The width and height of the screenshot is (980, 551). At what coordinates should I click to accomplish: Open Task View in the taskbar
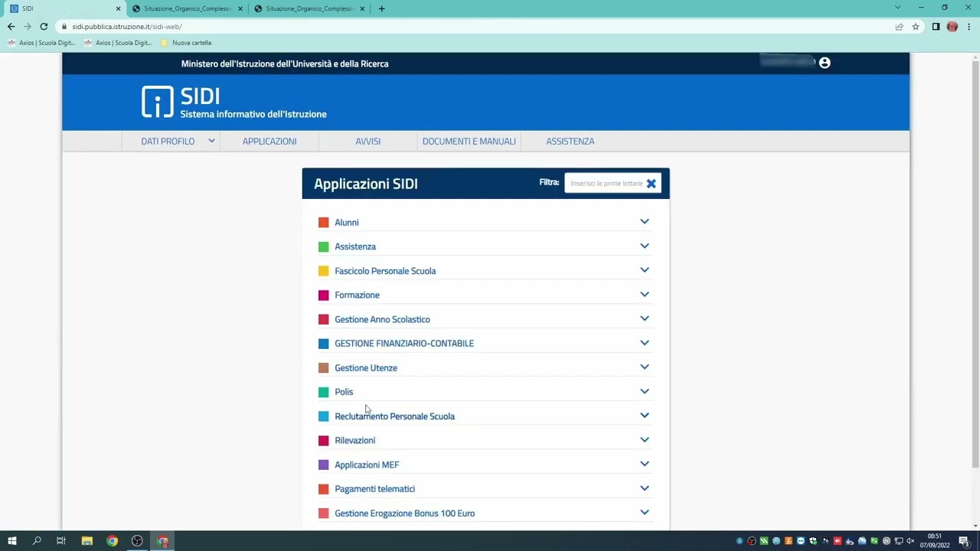[x=61, y=541]
